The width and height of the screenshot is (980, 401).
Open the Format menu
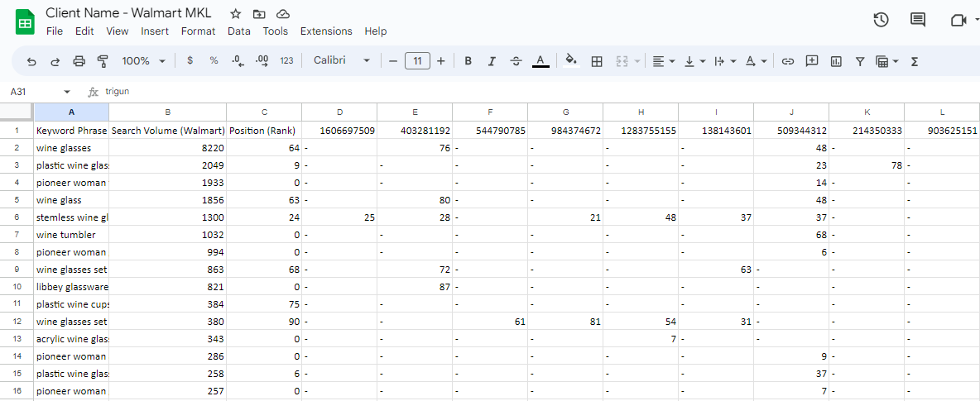click(198, 31)
